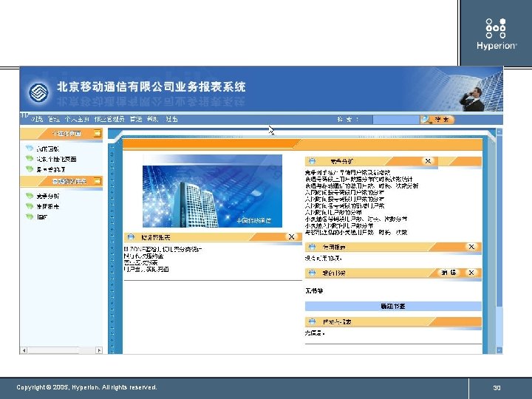Select the 个人主页 item in the blue menu bar
Screen dimensions: 532x399
(77, 119)
